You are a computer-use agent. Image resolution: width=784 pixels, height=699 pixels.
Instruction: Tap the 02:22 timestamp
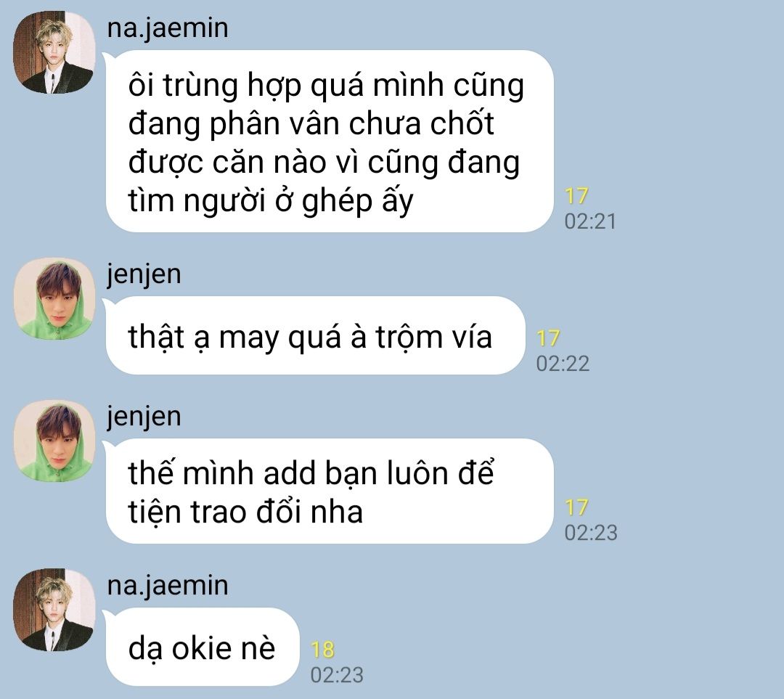click(x=563, y=364)
